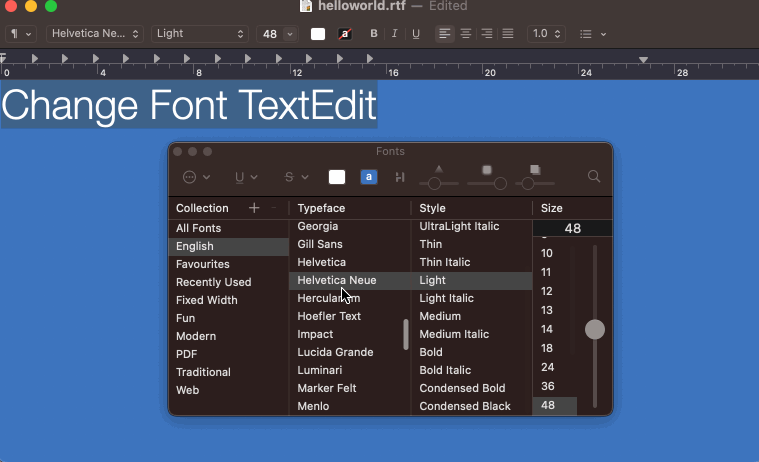The width and height of the screenshot is (759, 462).
Task: Select the Modern collection
Action: 228,336
